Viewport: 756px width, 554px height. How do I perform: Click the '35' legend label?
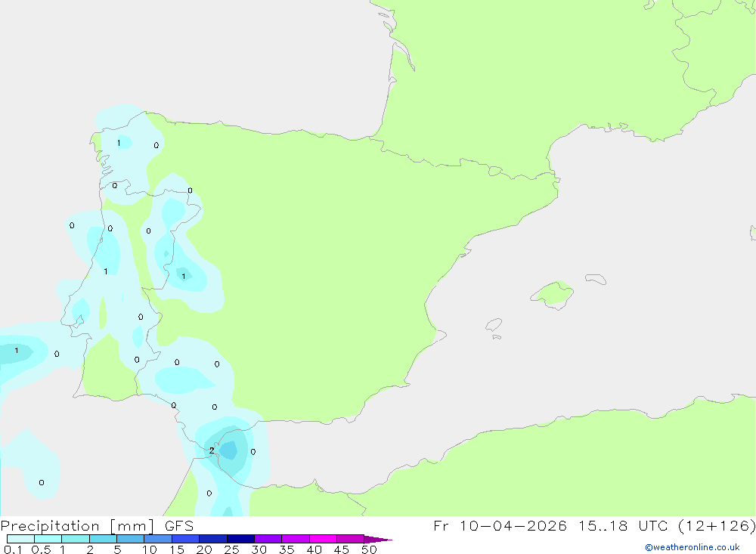point(287,549)
